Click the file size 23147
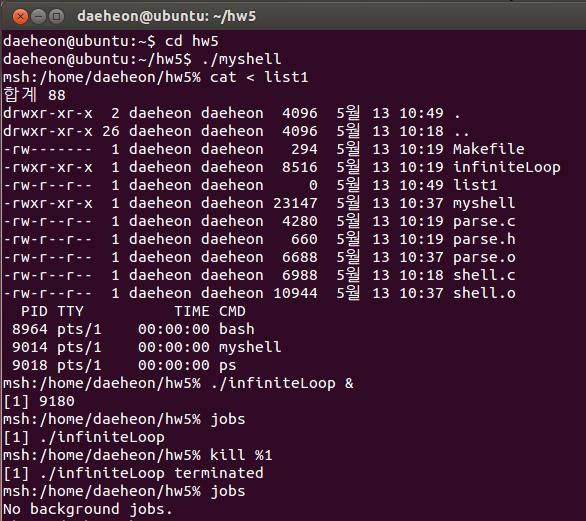The height and width of the screenshot is (521, 586). (295, 203)
